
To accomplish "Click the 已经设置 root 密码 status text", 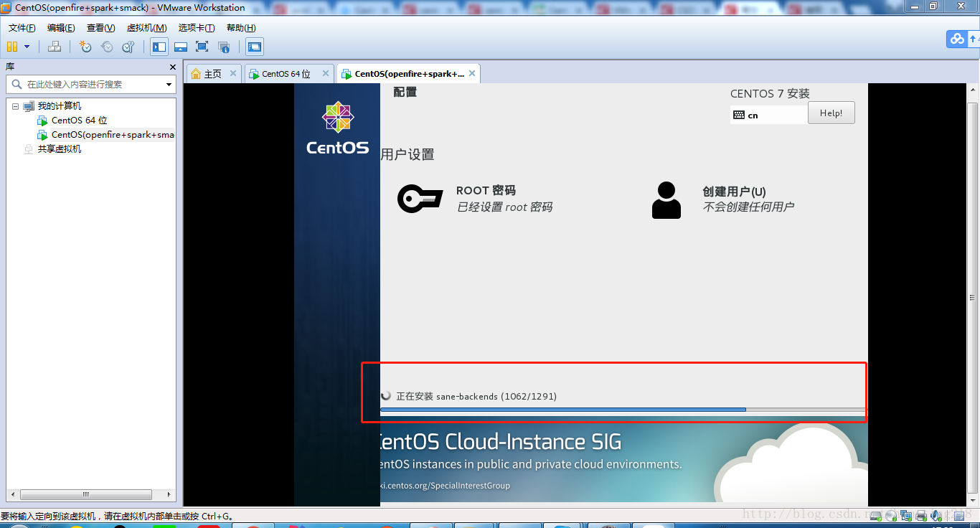I will click(504, 207).
